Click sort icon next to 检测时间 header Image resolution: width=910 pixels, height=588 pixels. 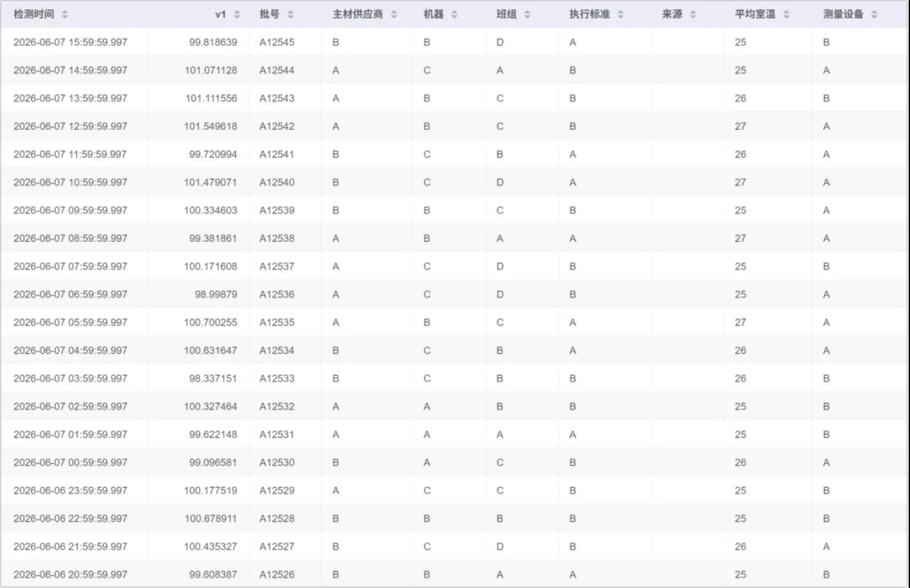pos(65,15)
